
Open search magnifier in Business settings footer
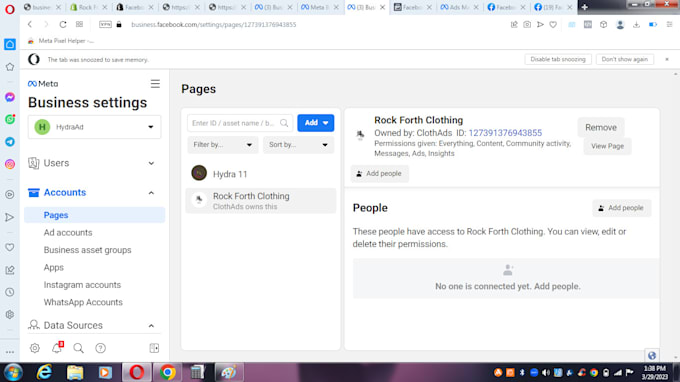[78, 348]
